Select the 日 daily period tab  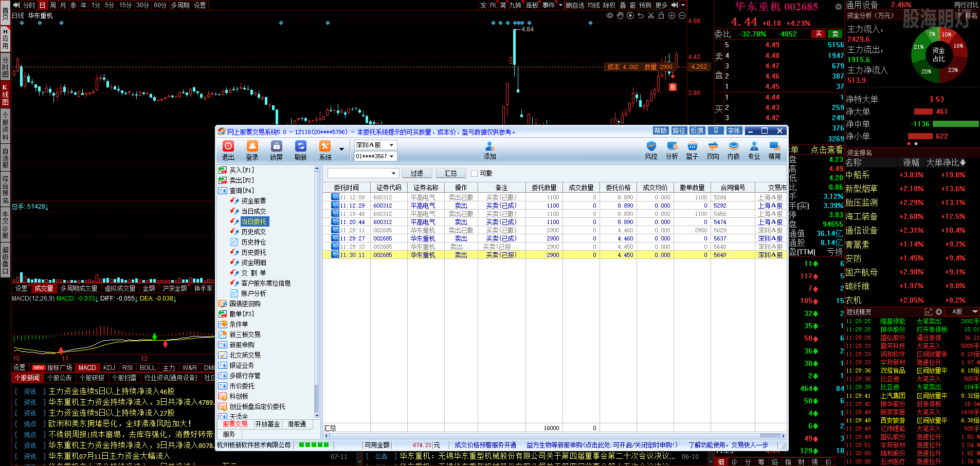coord(43,5)
